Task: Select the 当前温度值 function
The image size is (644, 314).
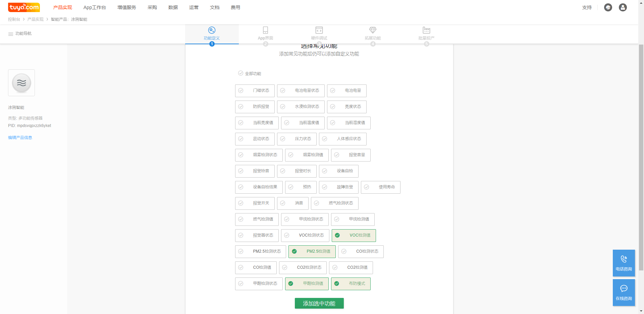Action: pyautogui.click(x=303, y=123)
